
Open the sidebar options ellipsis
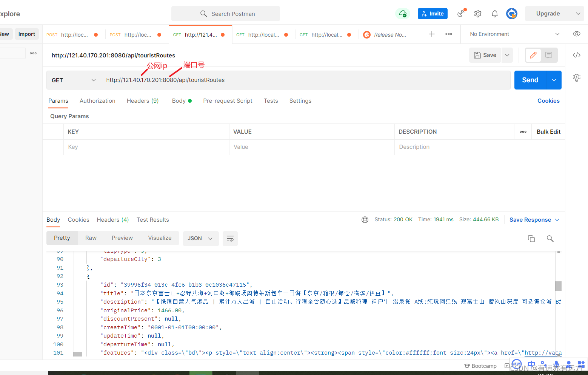33,53
